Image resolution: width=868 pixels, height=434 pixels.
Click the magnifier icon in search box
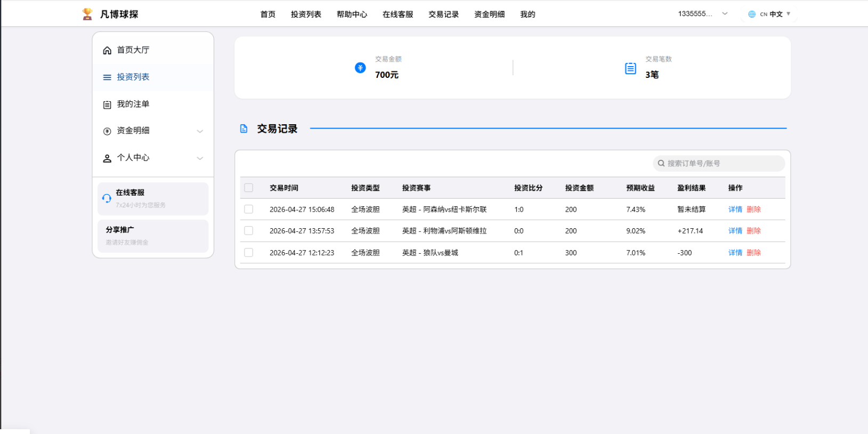coord(661,163)
